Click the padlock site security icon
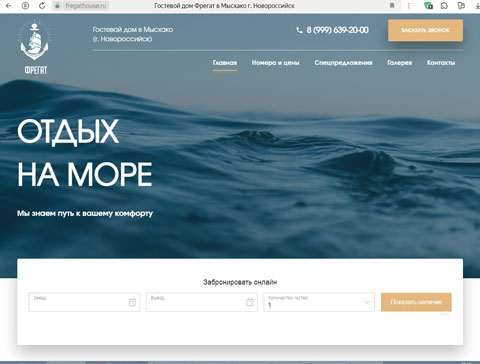 pyautogui.click(x=57, y=6)
